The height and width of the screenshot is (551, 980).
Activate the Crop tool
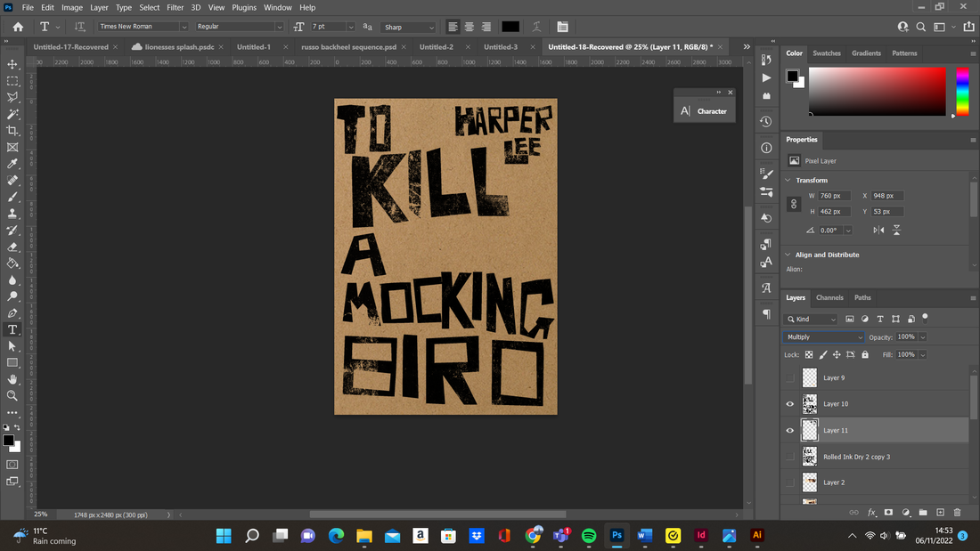pyautogui.click(x=12, y=131)
